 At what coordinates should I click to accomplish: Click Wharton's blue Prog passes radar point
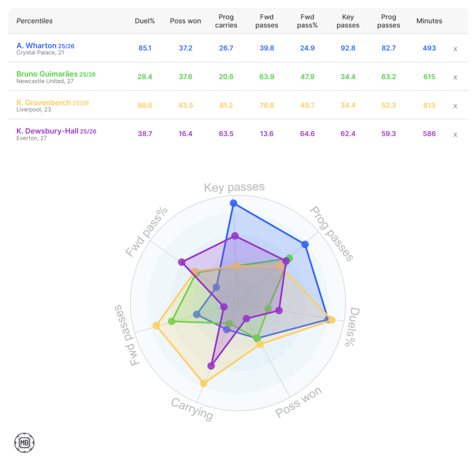coord(304,244)
